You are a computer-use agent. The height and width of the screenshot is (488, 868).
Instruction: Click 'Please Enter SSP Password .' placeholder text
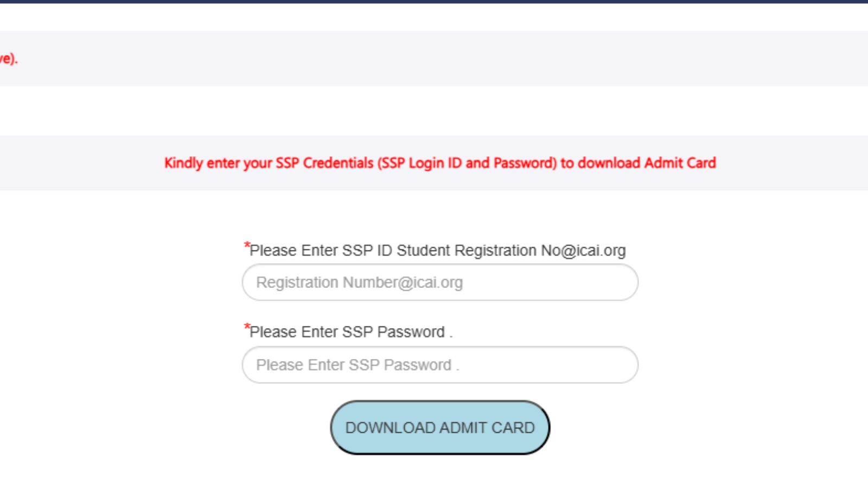(358, 365)
